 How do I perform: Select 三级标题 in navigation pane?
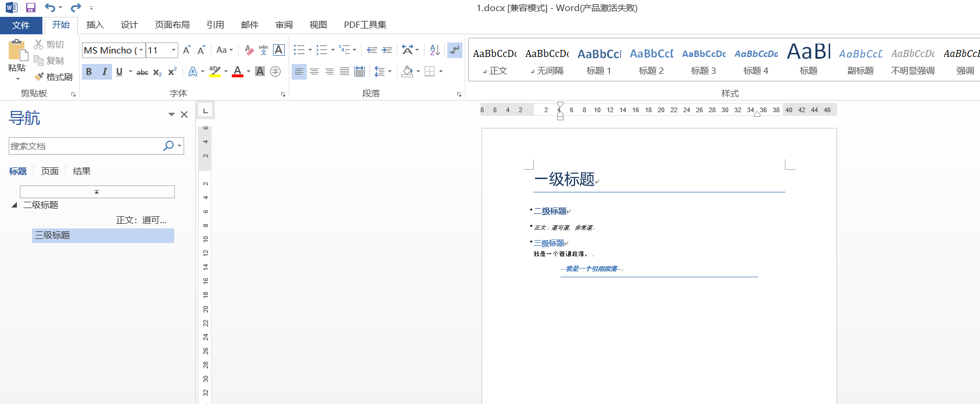(103, 235)
